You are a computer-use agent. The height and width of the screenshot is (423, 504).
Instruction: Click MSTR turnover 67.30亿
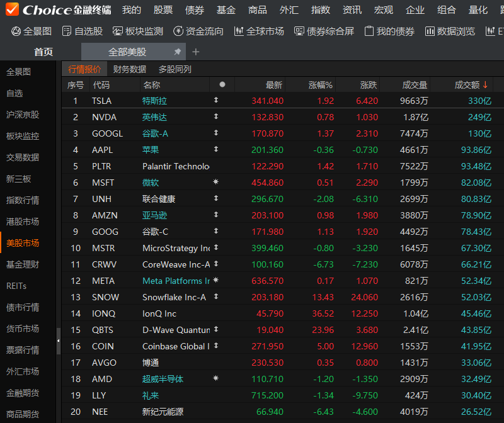[476, 248]
